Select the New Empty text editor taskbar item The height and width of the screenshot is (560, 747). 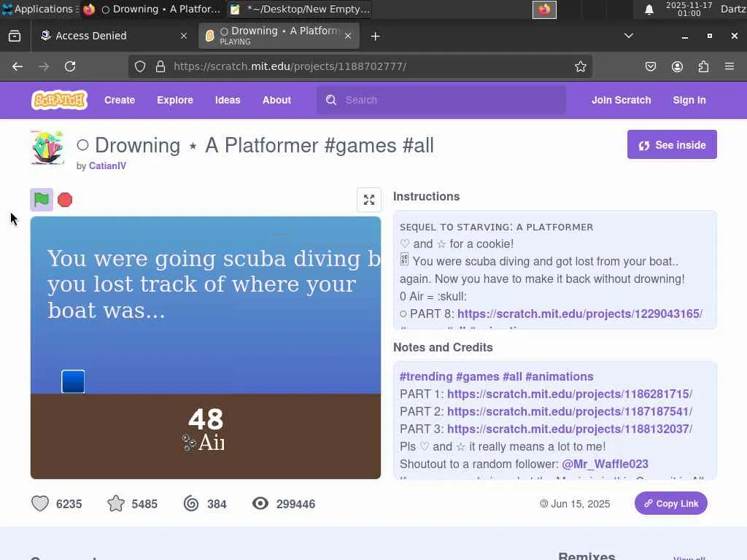tap(300, 9)
